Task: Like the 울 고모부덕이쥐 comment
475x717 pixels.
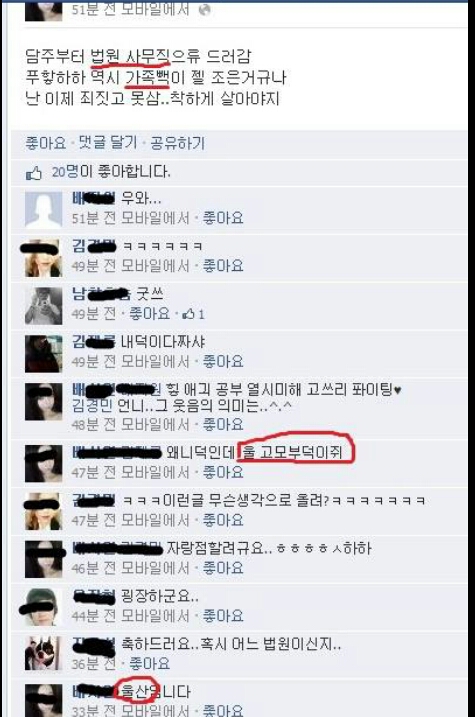Action: pyautogui.click(x=223, y=472)
